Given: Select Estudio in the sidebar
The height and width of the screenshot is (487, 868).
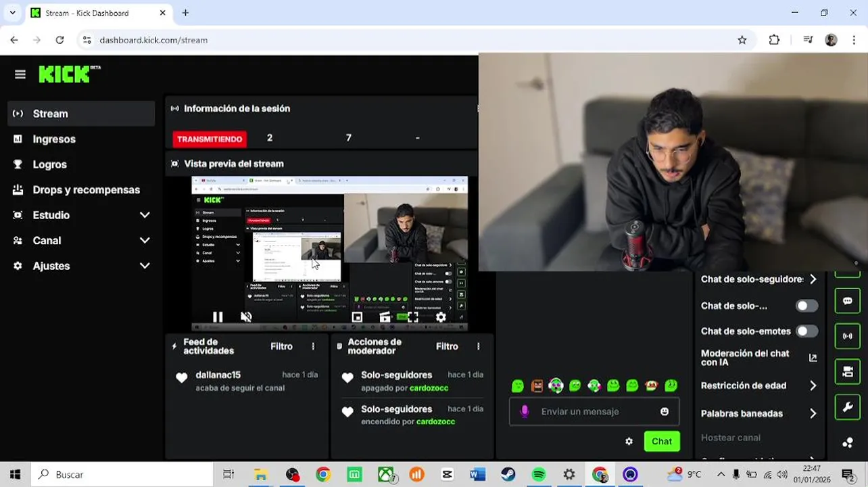Looking at the screenshot, I should pyautogui.click(x=51, y=215).
